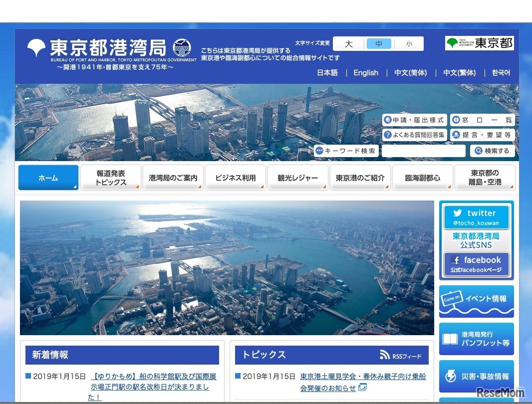Expand the ビジネス利用 navigation menu
This screenshot has width=532, height=404.
pyautogui.click(x=235, y=177)
